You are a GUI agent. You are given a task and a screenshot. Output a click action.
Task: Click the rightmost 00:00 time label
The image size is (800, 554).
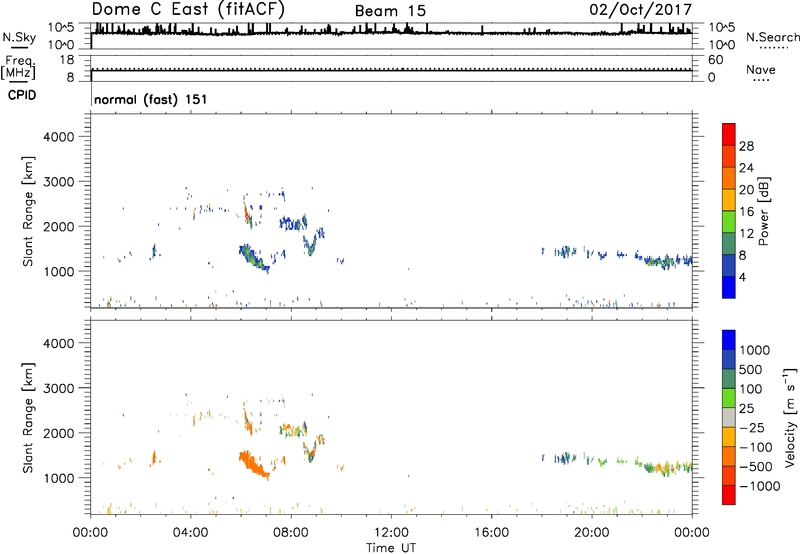[692, 533]
